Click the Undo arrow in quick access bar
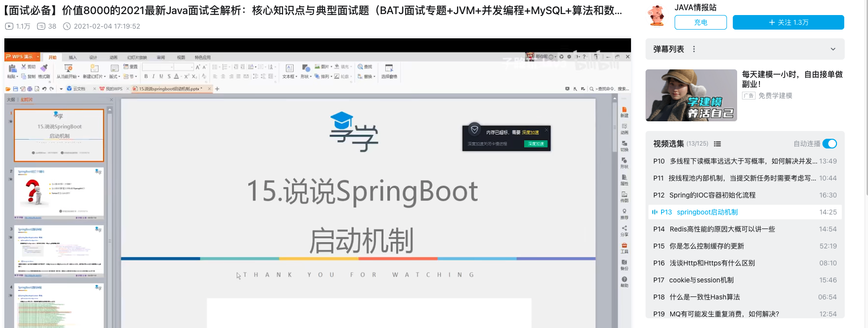Screen dimensions: 868x328 [x=44, y=89]
